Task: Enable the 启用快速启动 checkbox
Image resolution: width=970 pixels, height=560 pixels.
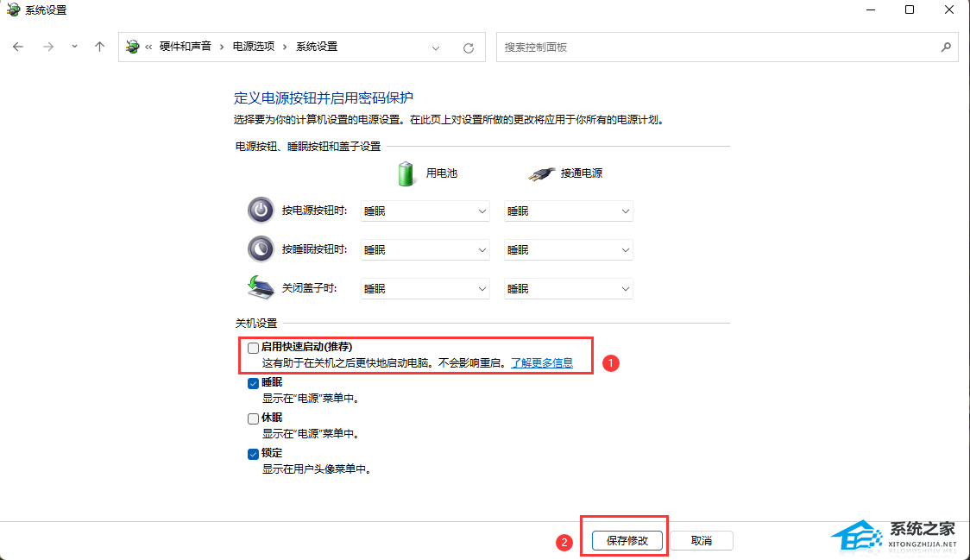Action: click(253, 348)
